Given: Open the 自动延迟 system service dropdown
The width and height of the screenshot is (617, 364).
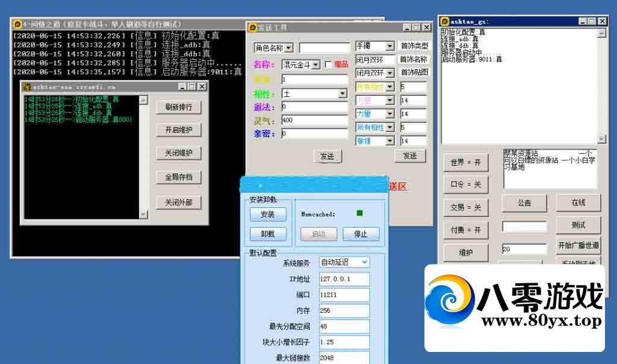Looking at the screenshot, I should point(365,262).
